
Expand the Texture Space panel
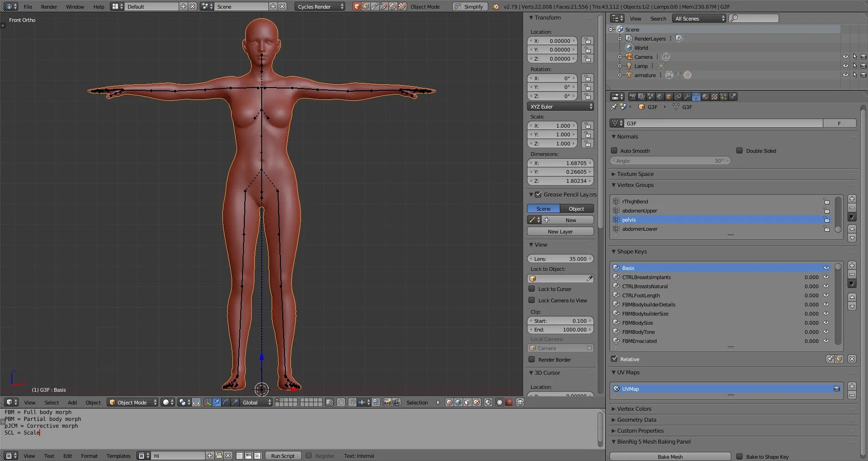coord(635,174)
